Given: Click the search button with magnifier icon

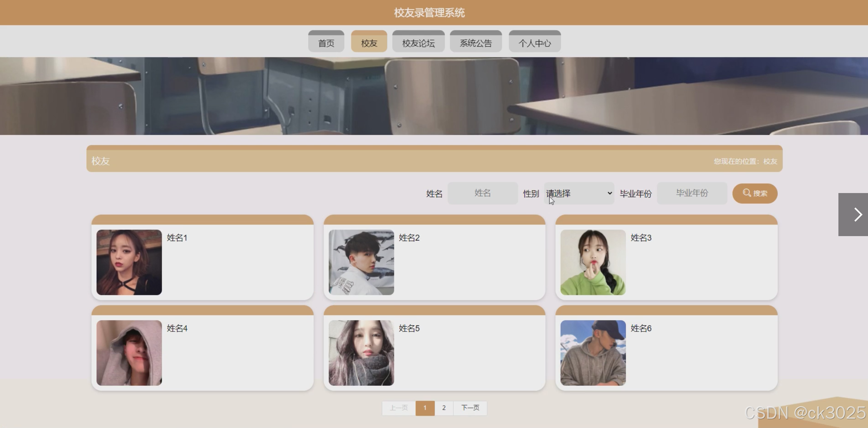Looking at the screenshot, I should (755, 193).
